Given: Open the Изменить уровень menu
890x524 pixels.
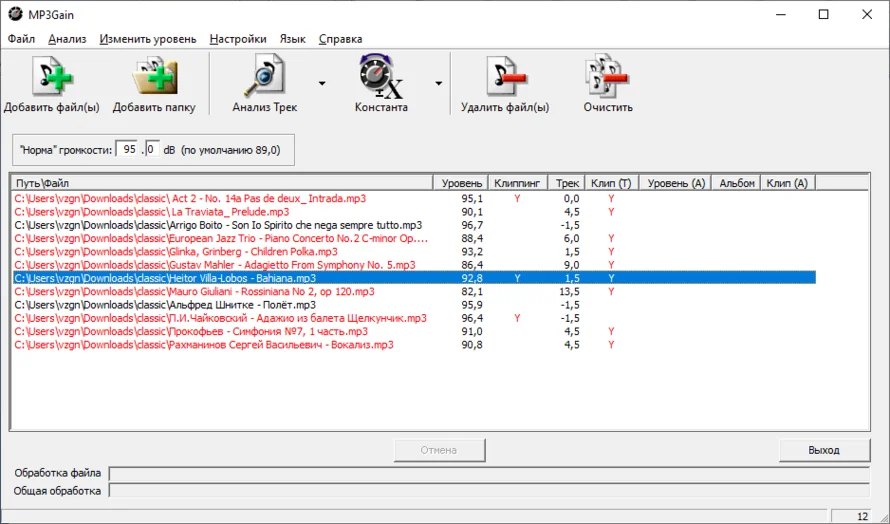Looking at the screenshot, I should click(148, 39).
